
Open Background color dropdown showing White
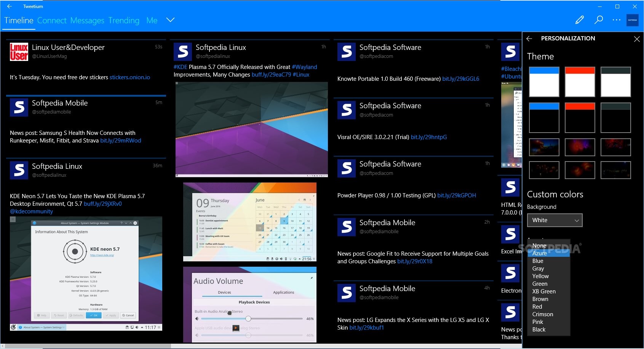click(555, 220)
